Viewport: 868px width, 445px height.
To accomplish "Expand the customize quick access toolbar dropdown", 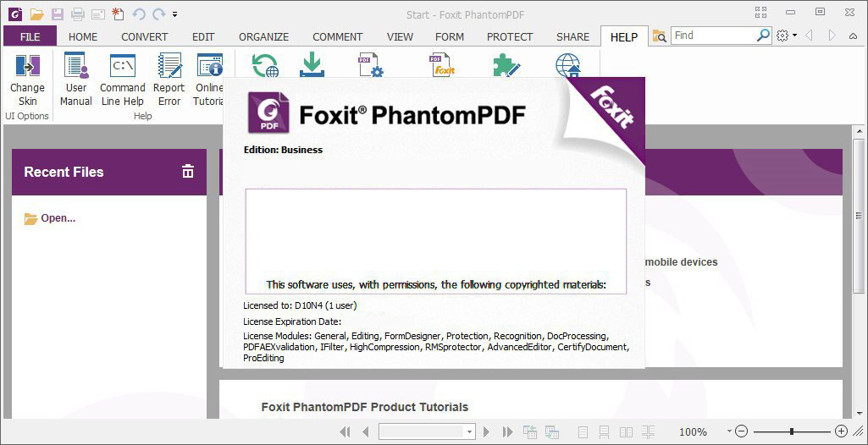I will pos(175,14).
